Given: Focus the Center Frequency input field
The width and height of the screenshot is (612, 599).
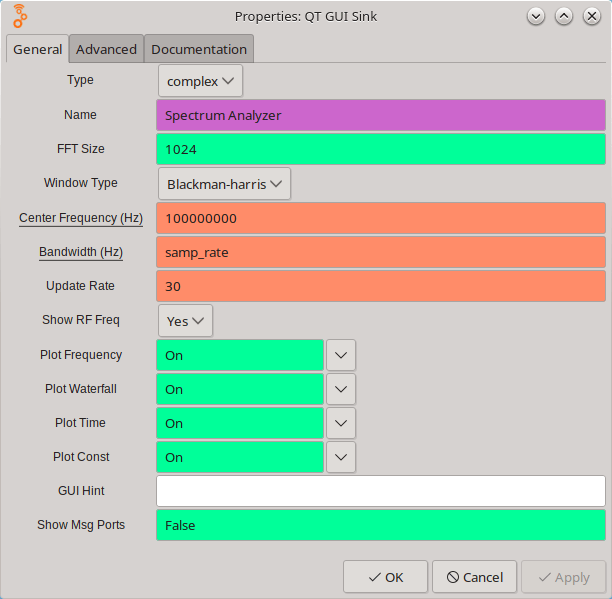Looking at the screenshot, I should [381, 218].
